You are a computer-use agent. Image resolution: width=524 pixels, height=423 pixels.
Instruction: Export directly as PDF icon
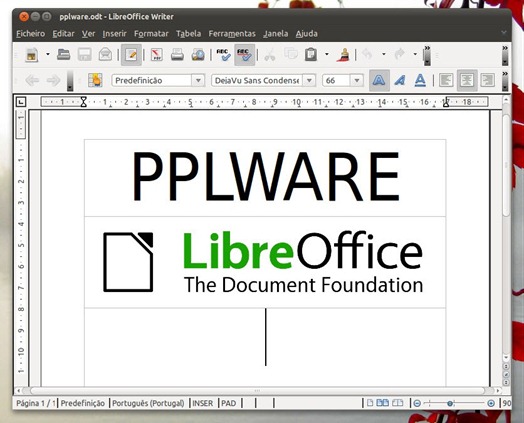tap(157, 54)
